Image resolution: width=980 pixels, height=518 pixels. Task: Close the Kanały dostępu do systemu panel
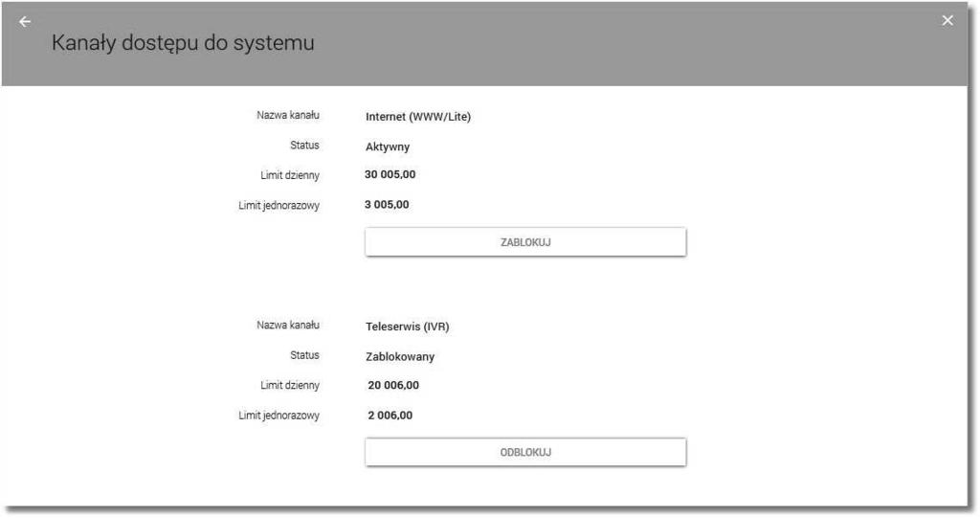947,21
